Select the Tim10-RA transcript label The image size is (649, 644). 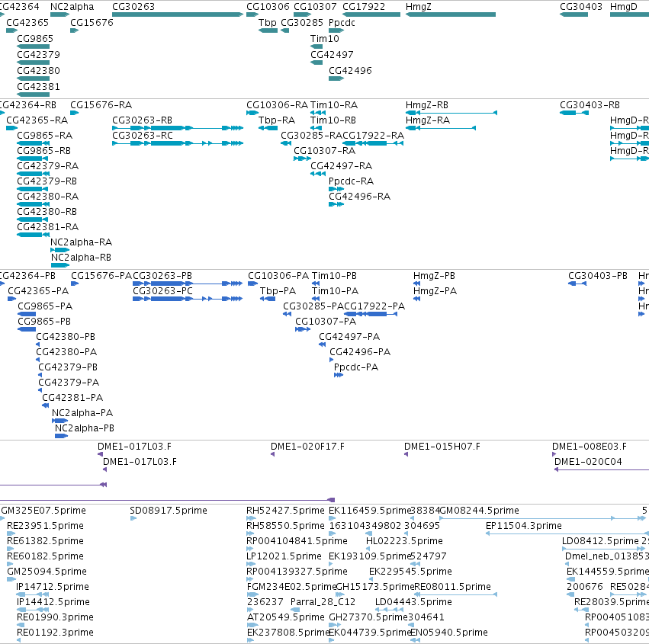tap(334, 104)
